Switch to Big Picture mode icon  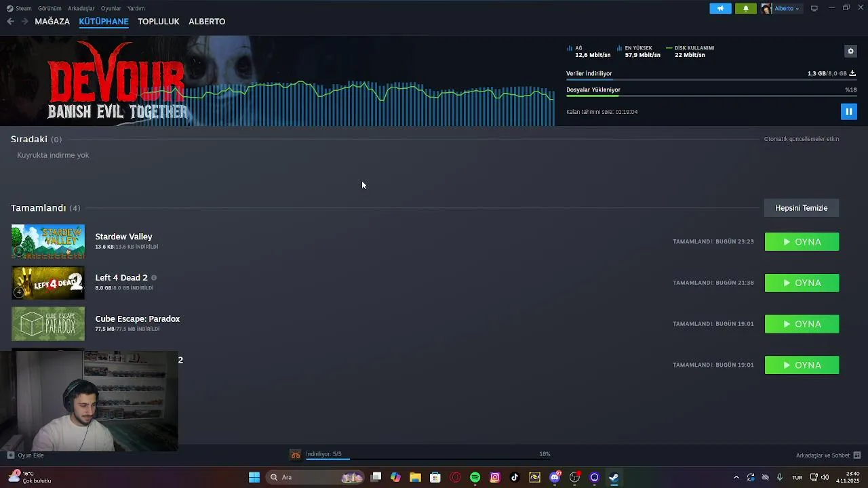click(x=814, y=8)
